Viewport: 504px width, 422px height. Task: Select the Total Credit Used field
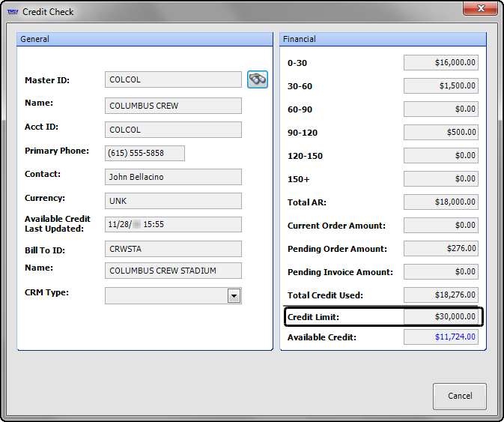440,295
